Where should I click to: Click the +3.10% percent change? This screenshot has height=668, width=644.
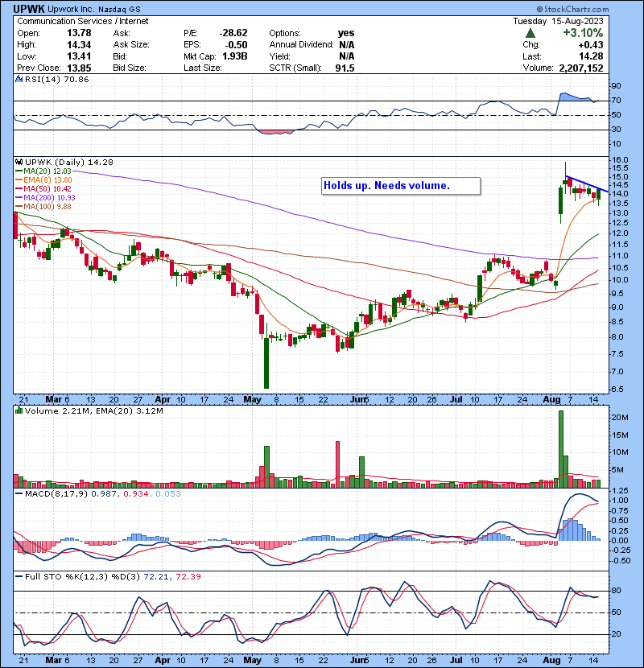click(x=583, y=33)
